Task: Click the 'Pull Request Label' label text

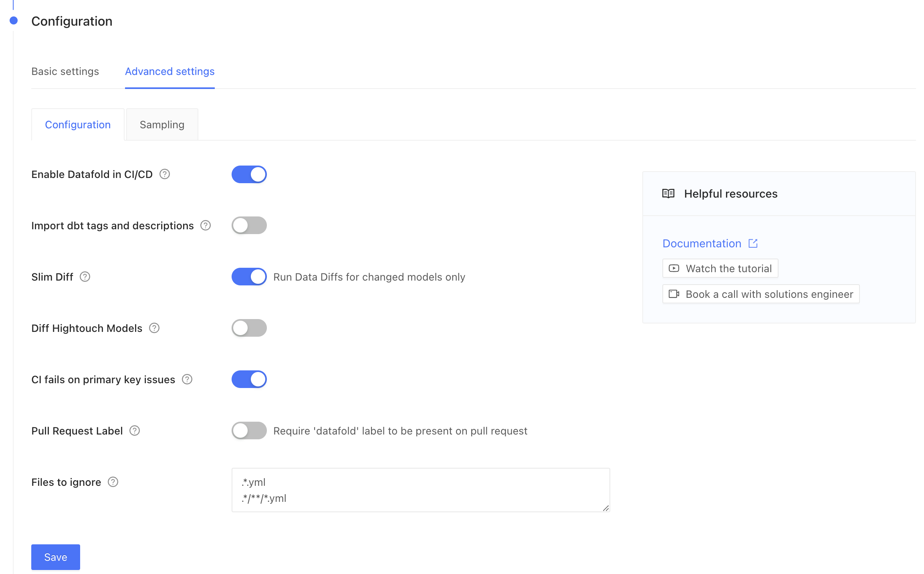Action: pos(77,431)
